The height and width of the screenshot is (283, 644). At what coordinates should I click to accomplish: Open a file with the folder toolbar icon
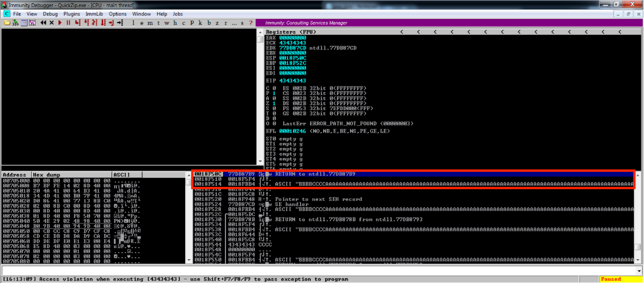[x=8, y=23]
